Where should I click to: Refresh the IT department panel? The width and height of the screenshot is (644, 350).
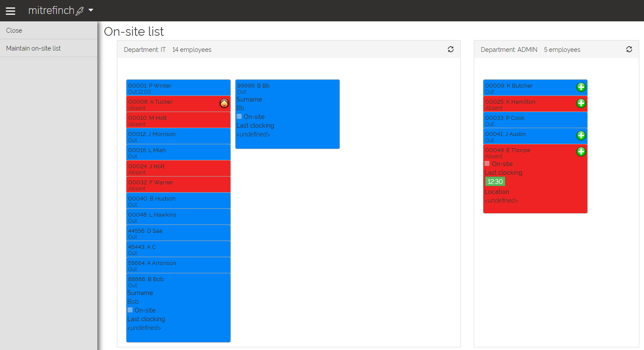click(451, 49)
